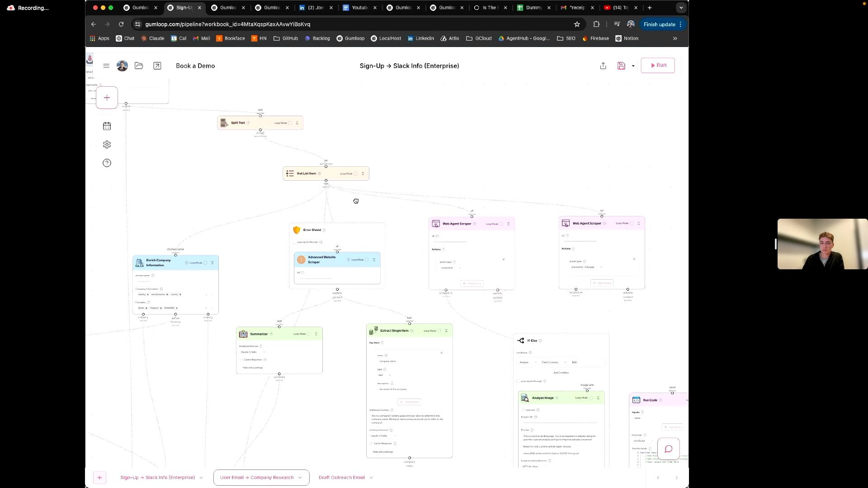Screen dimensions: 868x488
Task: Open the scheduler calendar icon
Action: tap(107, 126)
